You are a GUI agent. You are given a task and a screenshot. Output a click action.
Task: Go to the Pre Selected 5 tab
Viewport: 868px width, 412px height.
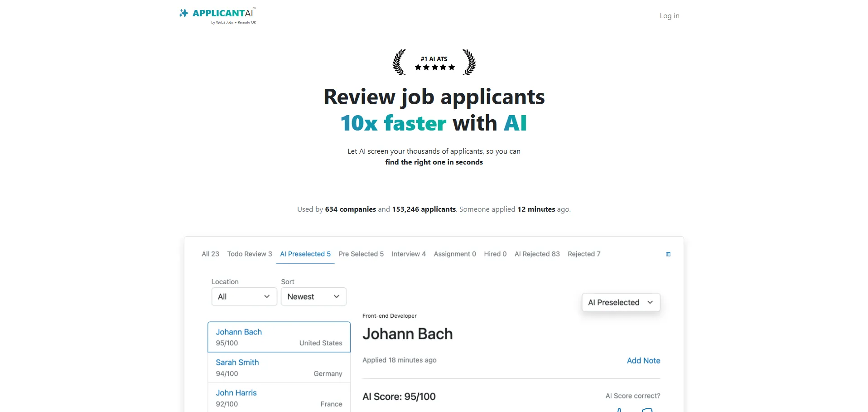coord(361,254)
